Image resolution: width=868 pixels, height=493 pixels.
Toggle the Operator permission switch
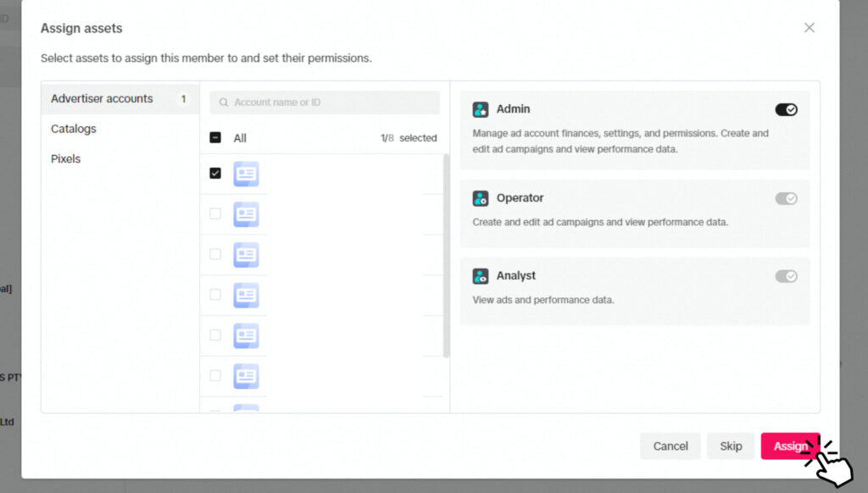click(786, 198)
